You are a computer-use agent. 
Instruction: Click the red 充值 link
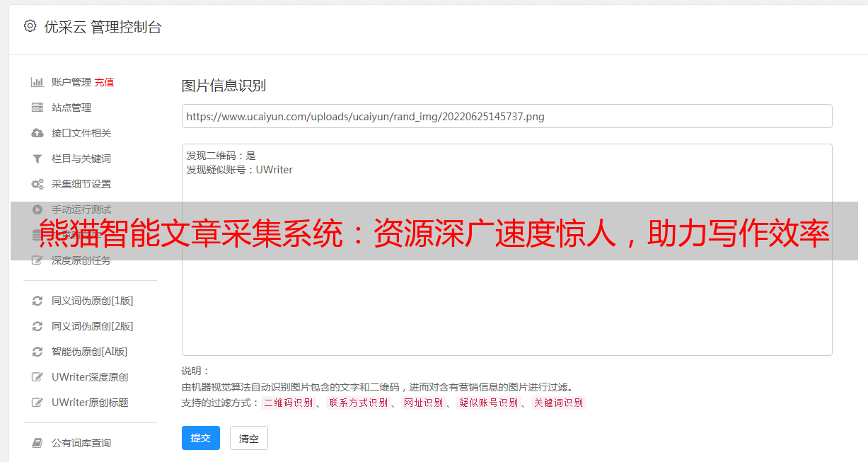[104, 82]
